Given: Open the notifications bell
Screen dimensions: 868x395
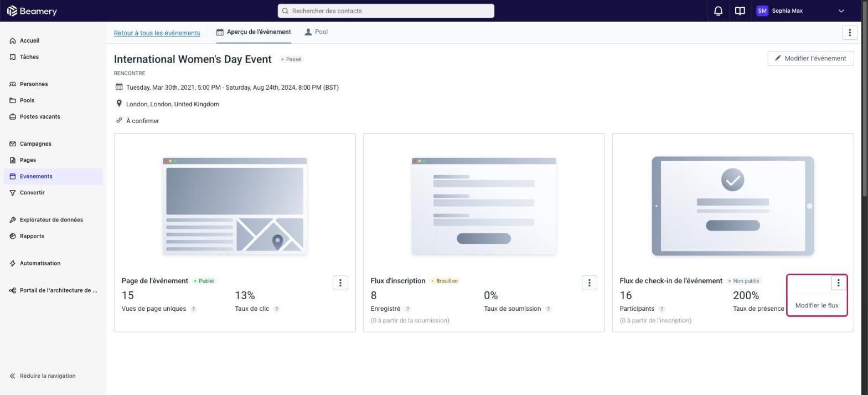Looking at the screenshot, I should click(718, 11).
